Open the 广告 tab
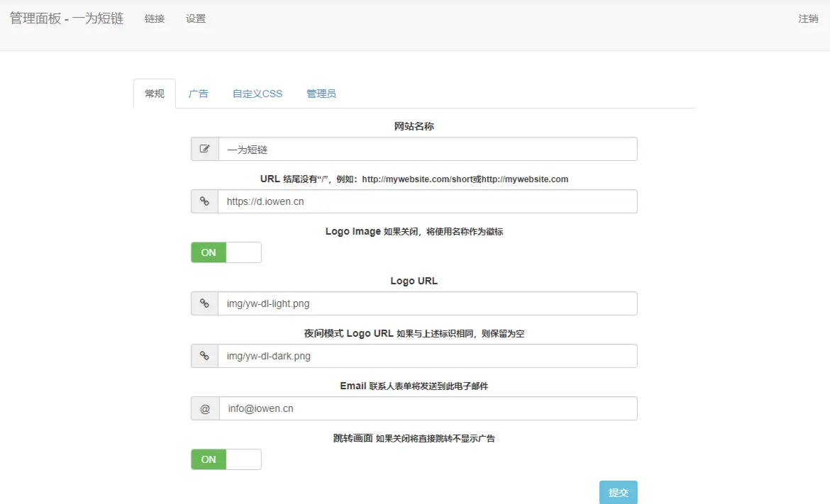The height and width of the screenshot is (504, 830). pos(199,94)
